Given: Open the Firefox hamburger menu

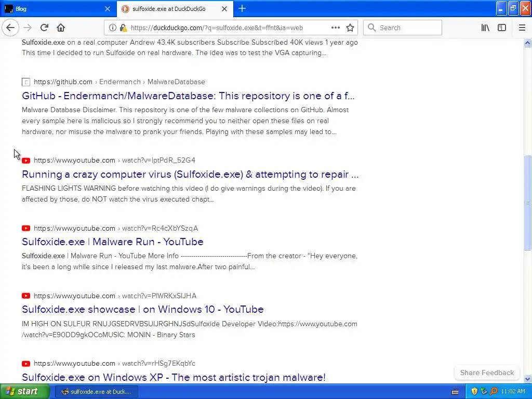Looking at the screenshot, I should (522, 28).
